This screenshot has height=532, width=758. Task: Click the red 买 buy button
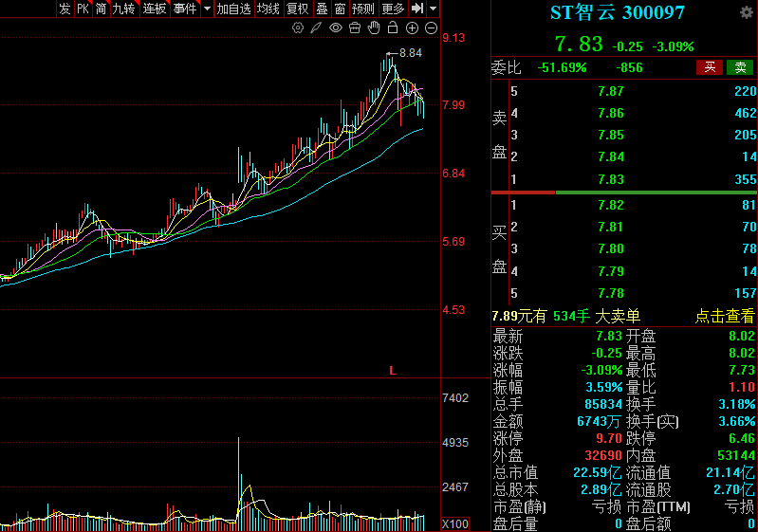pyautogui.click(x=709, y=67)
